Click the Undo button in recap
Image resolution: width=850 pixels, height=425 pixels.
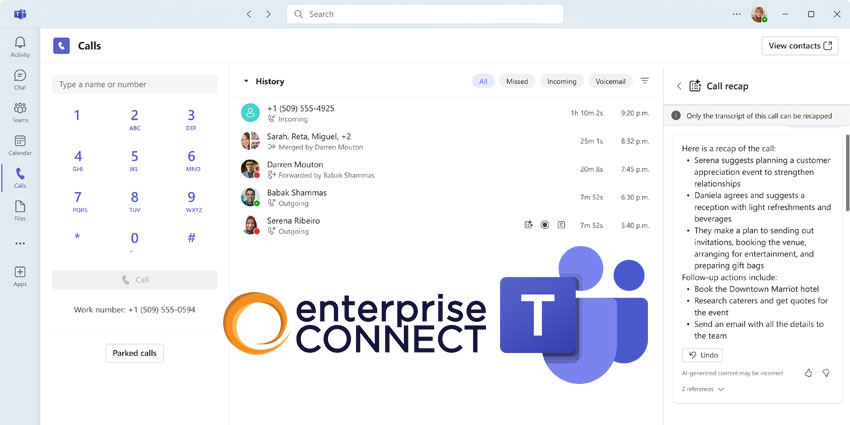703,355
